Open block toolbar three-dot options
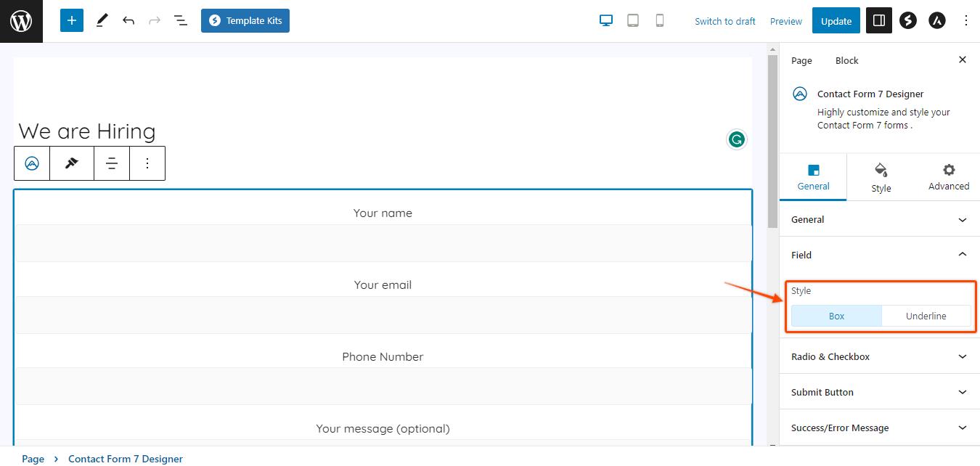Screen dimensions: 980x466 pos(147,163)
